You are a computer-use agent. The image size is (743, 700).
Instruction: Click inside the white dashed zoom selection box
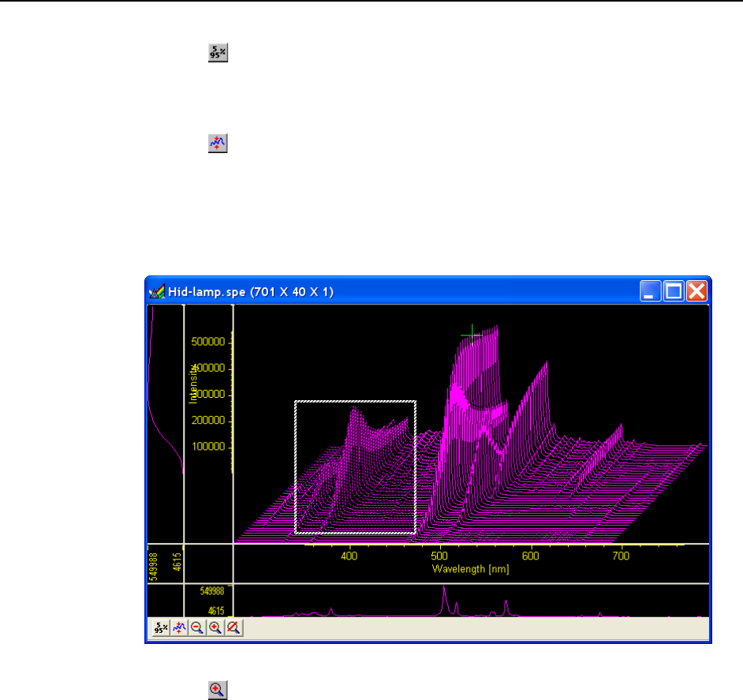(356, 467)
